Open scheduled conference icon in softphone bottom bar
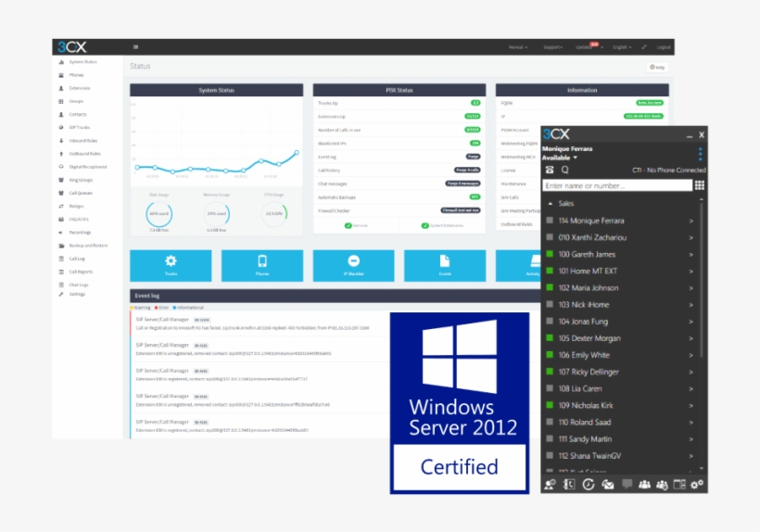 (x=662, y=485)
